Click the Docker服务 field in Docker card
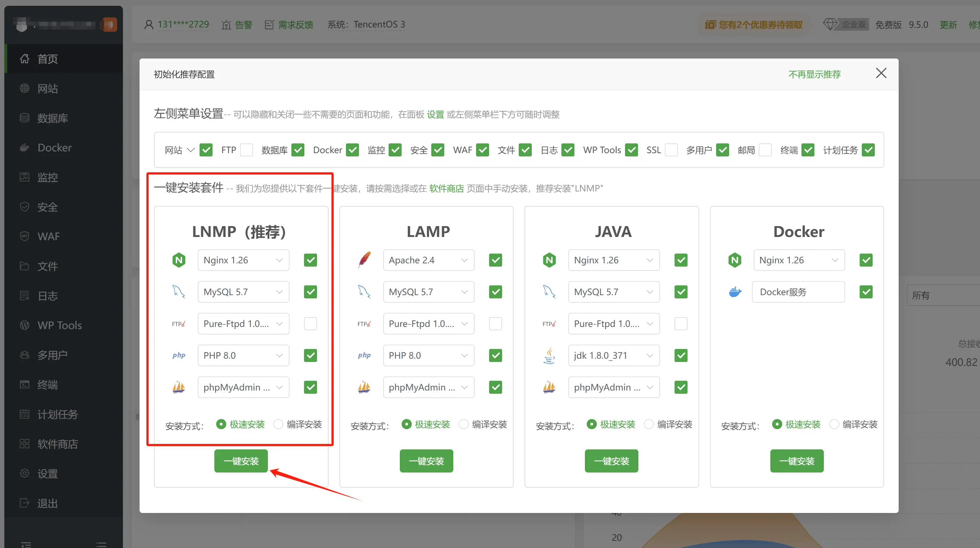 coord(798,292)
